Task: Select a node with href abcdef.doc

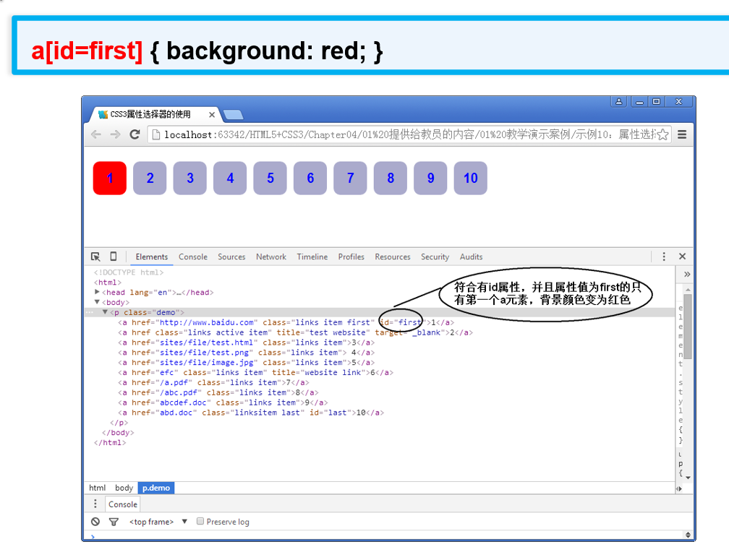Action: [223, 402]
